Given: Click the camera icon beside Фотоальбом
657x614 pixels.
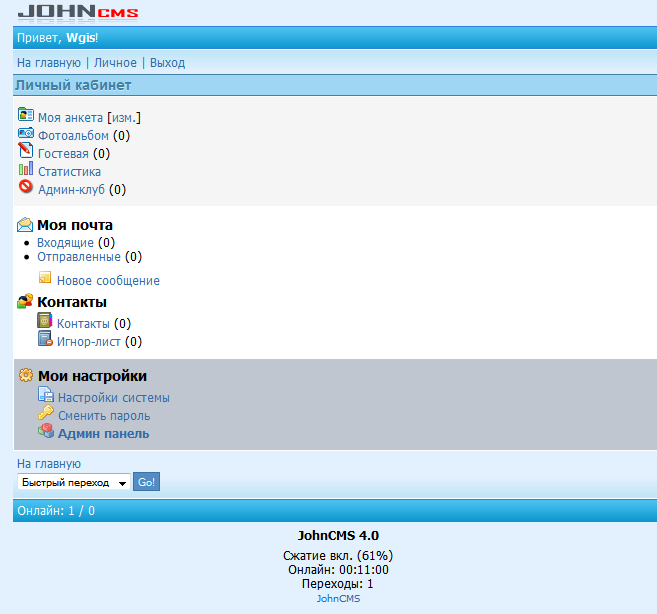Looking at the screenshot, I should pyautogui.click(x=26, y=133).
